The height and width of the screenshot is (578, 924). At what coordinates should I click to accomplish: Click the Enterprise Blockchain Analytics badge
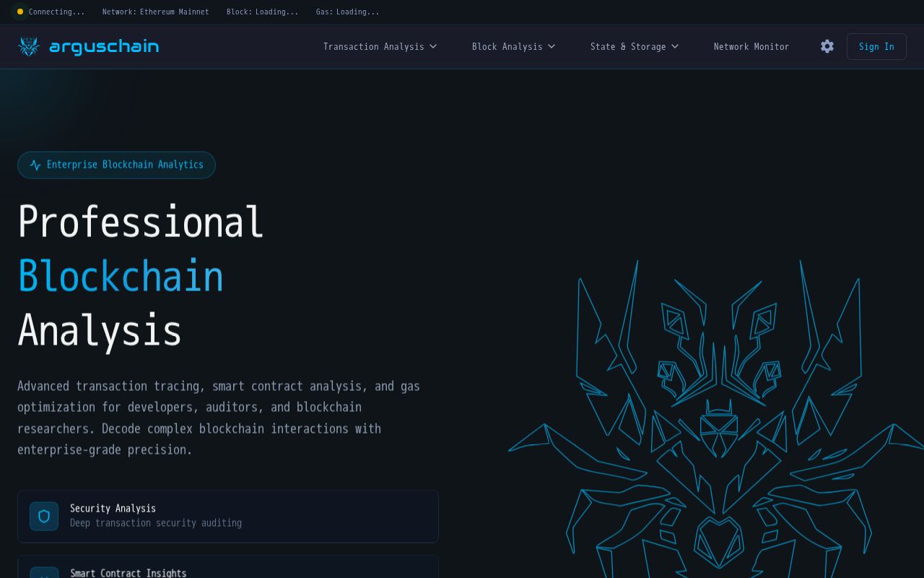click(x=116, y=165)
